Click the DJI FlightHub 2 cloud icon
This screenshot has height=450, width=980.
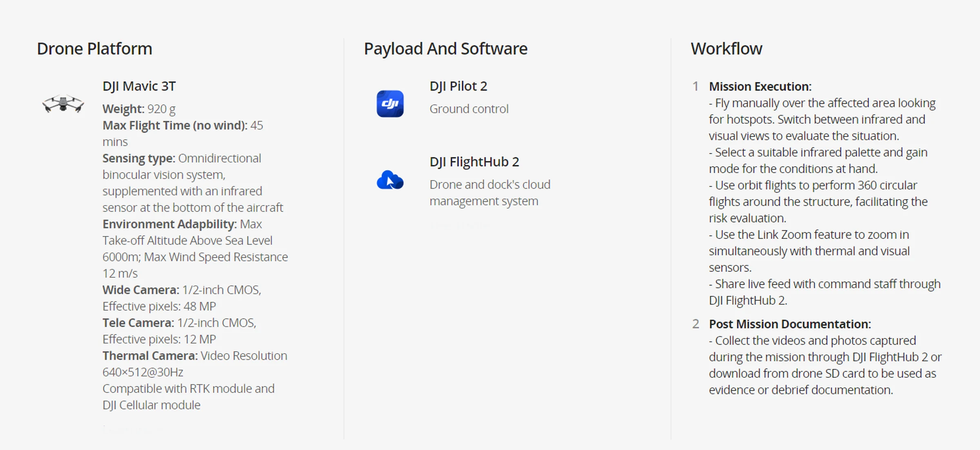click(390, 180)
